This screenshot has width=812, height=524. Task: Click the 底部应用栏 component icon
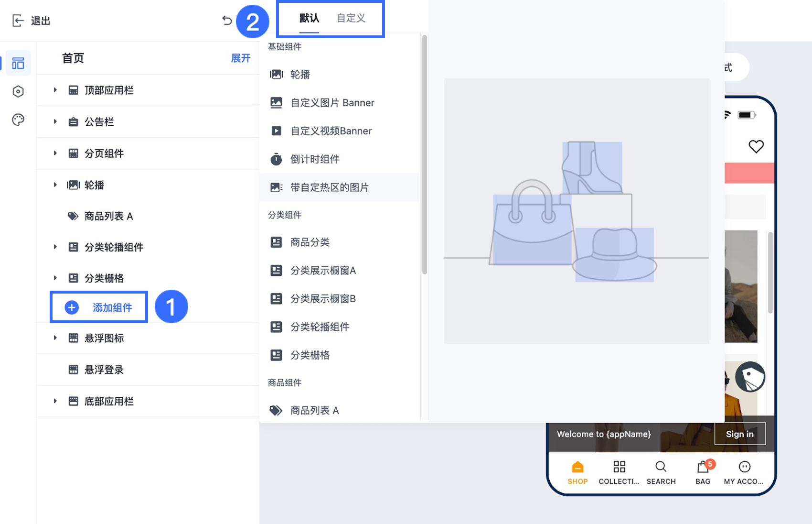coord(73,401)
